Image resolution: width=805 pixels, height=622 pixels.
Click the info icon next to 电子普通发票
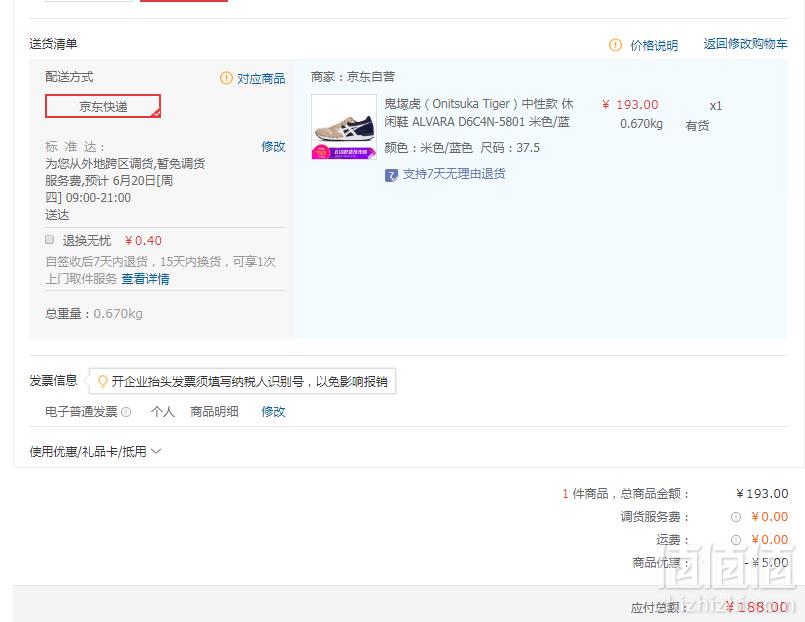(x=126, y=412)
